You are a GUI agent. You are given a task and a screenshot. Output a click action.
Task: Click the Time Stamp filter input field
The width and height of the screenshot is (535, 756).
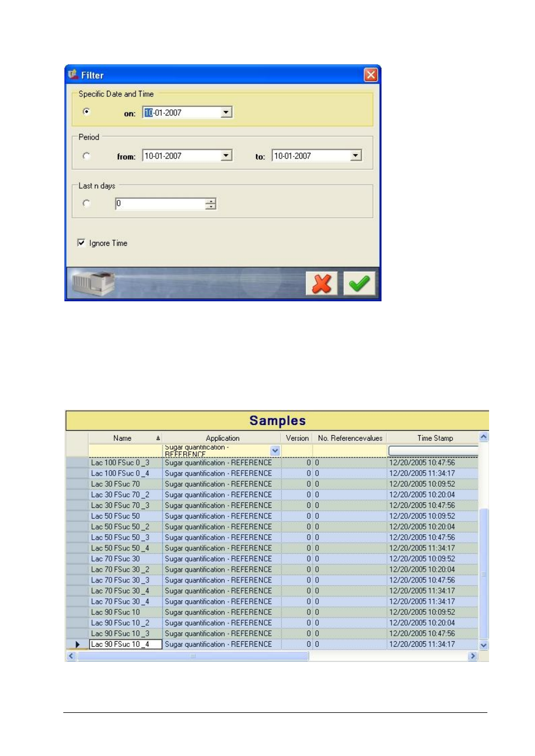click(433, 451)
